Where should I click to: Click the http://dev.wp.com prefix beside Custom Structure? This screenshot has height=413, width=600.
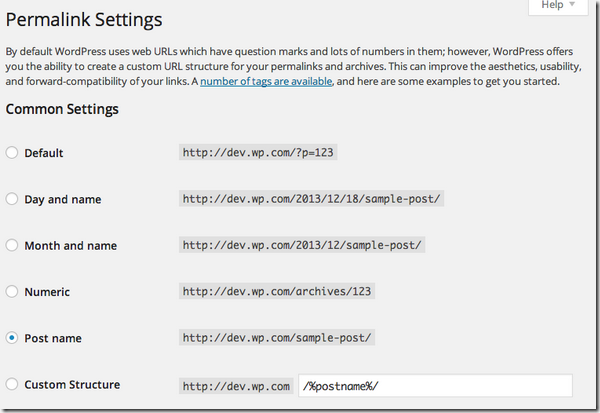pos(236,385)
